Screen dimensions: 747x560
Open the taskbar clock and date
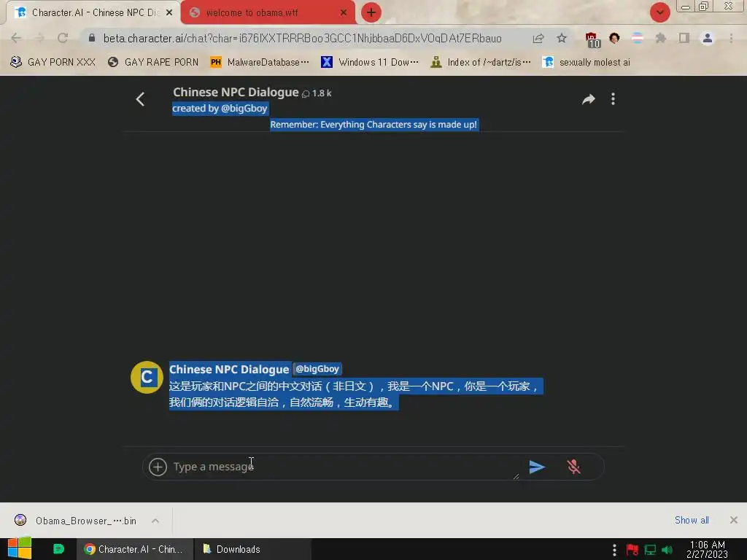tap(707, 550)
